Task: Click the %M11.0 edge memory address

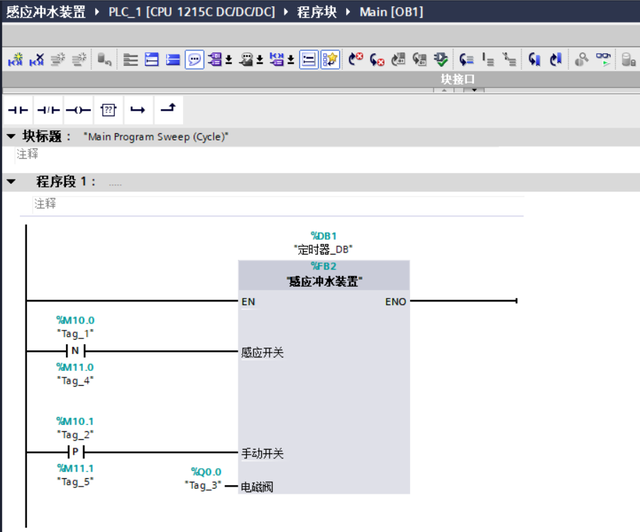Action: tap(75, 367)
